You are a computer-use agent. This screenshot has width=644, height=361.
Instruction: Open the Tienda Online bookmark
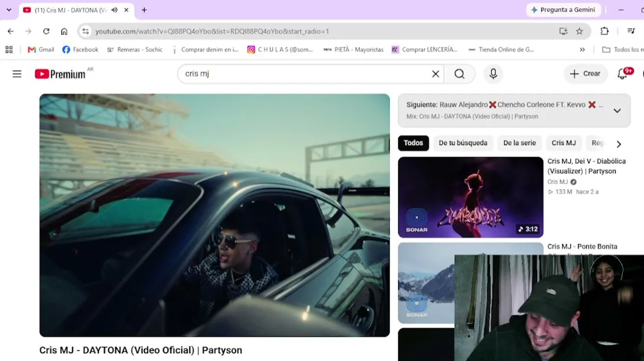[501, 50]
